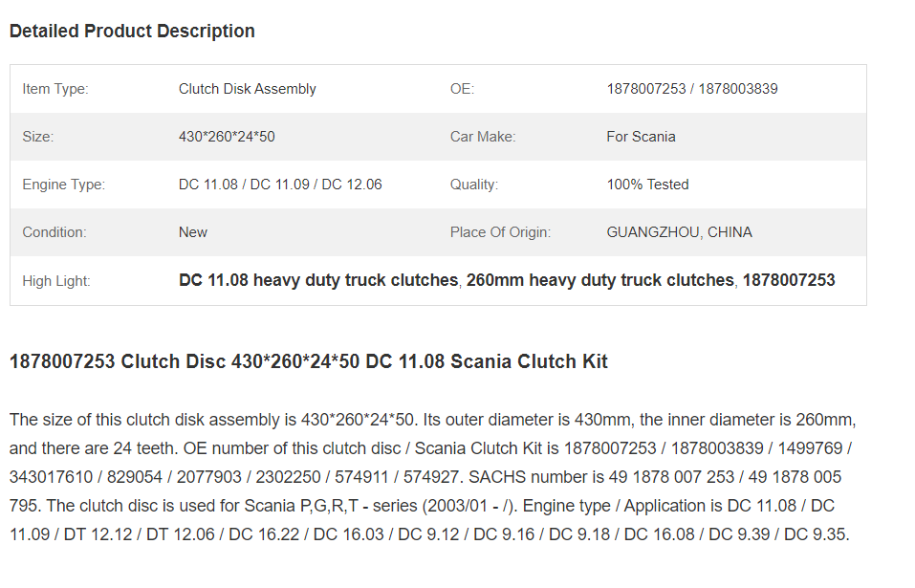The height and width of the screenshot is (588, 915).
Task: Click the size value 430*260*24*50
Action: [227, 137]
